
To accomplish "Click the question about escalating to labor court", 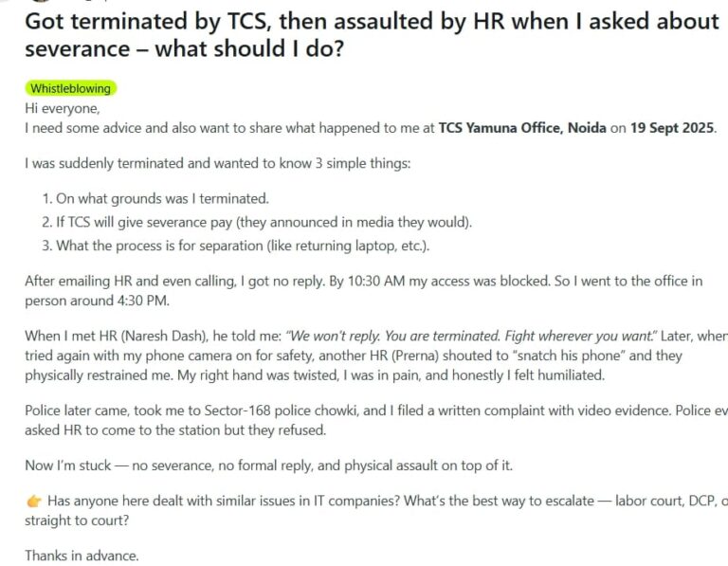I will 376,510.
